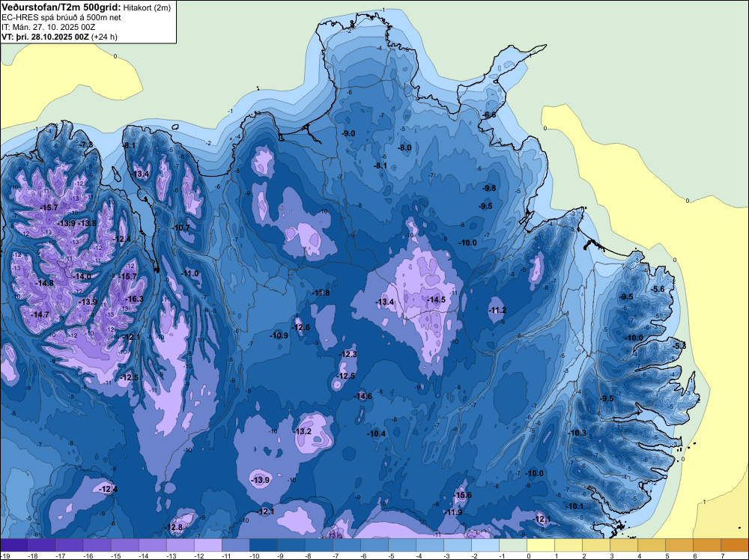
Task: Click the -12.6 temperature value
Action: tap(301, 327)
